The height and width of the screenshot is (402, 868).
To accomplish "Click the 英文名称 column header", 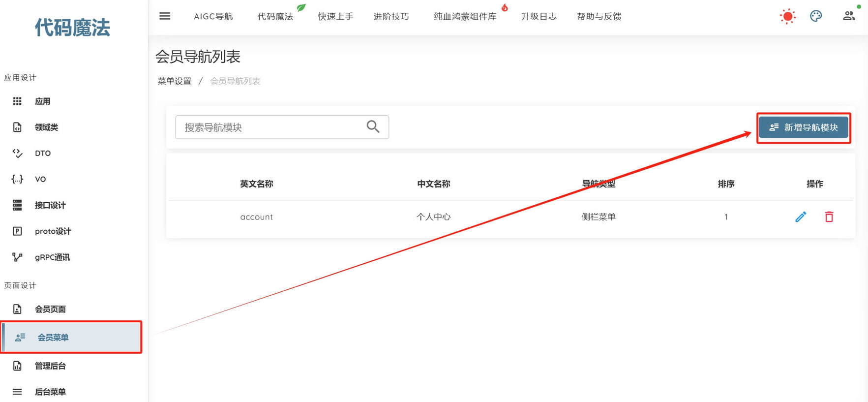I will [257, 184].
